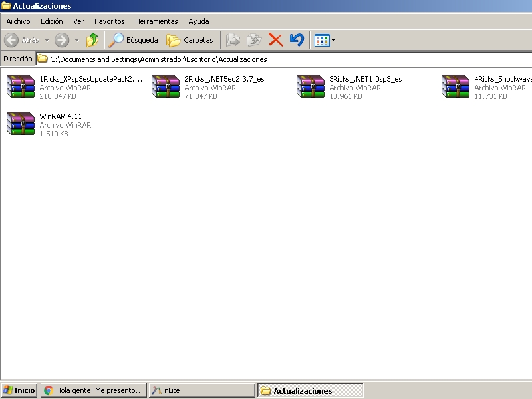Toggle the Carpetas folders pane
This screenshot has height=399, width=532.
coord(190,40)
